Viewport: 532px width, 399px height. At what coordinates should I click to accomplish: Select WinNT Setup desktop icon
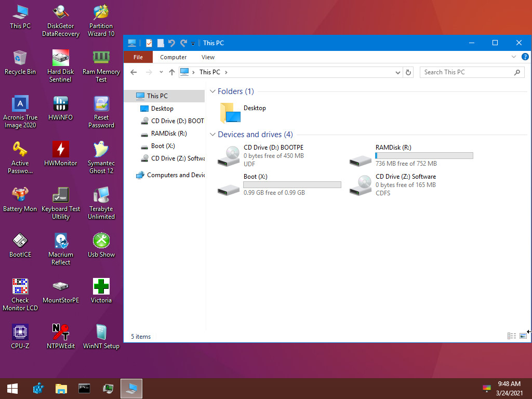click(101, 337)
